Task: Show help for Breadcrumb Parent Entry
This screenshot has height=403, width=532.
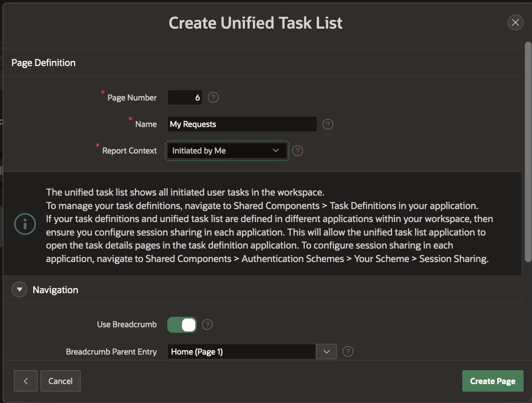Action: 348,351
